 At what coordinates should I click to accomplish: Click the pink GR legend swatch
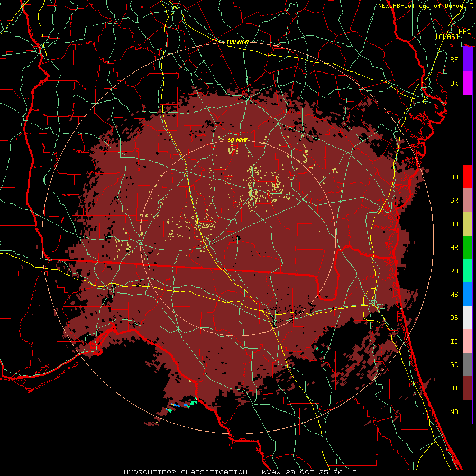coord(467,200)
